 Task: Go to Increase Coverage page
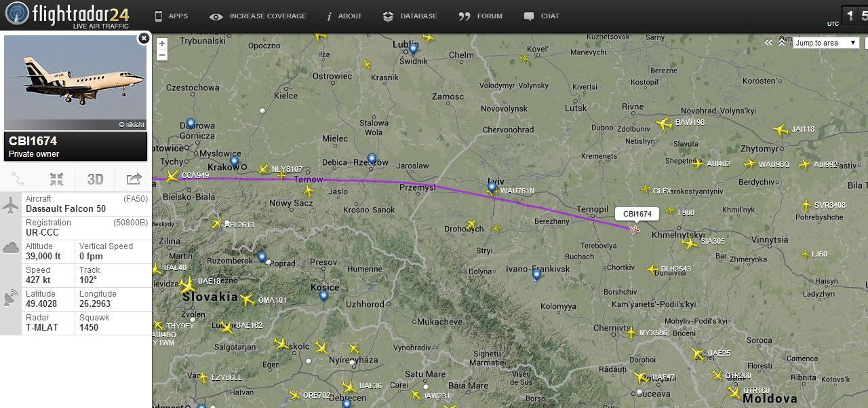(x=258, y=16)
